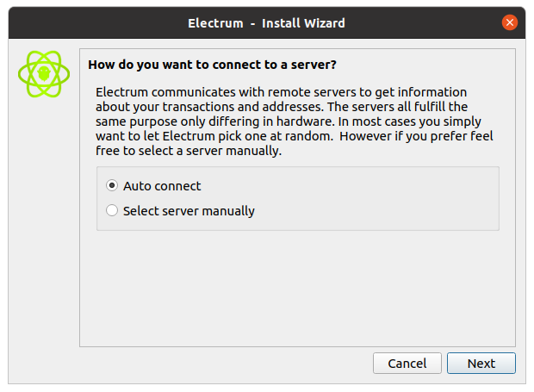This screenshot has height=392, width=534.
Task: Click the last description line "free to select a server manually."
Action: (x=189, y=151)
